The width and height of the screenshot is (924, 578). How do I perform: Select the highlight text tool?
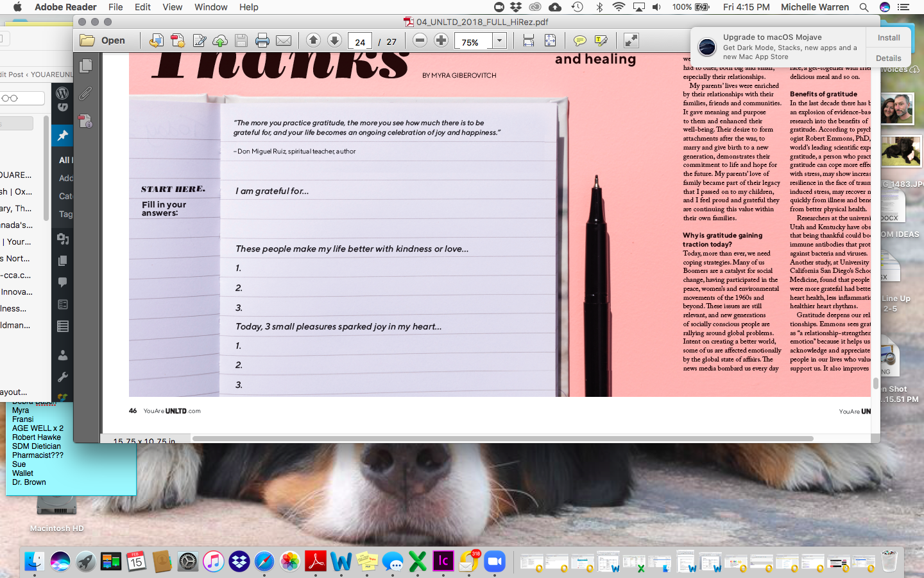pos(601,40)
